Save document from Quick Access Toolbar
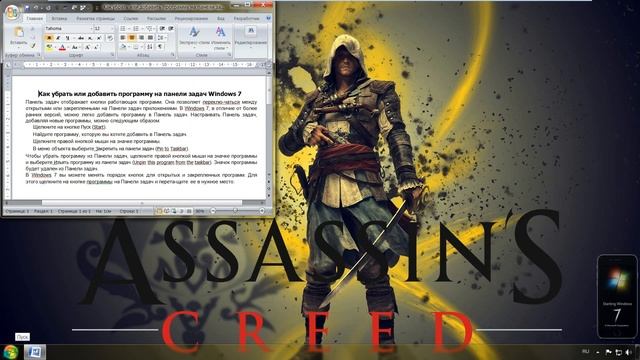Screen dimensions: 640x360 (x=27, y=8)
